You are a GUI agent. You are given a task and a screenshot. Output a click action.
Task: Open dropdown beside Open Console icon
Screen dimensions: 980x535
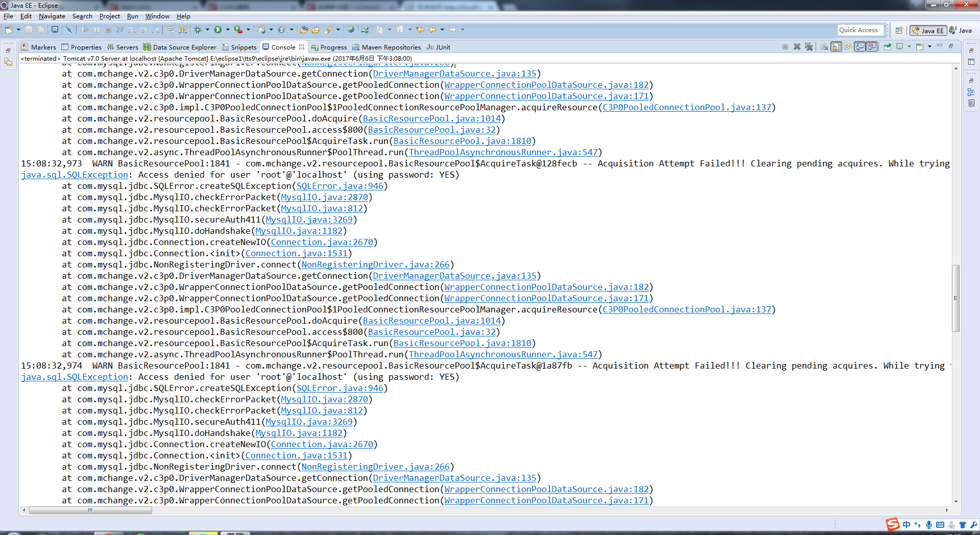point(929,46)
